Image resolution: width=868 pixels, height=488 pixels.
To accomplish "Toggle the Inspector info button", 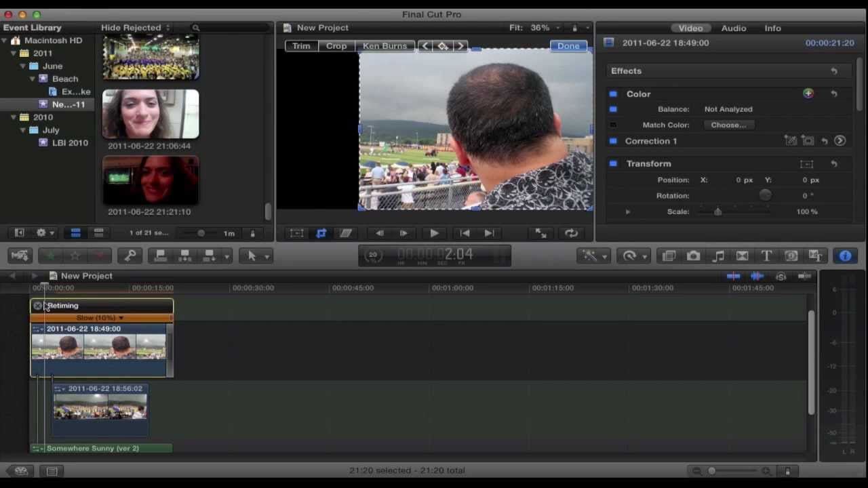I will pos(845,256).
